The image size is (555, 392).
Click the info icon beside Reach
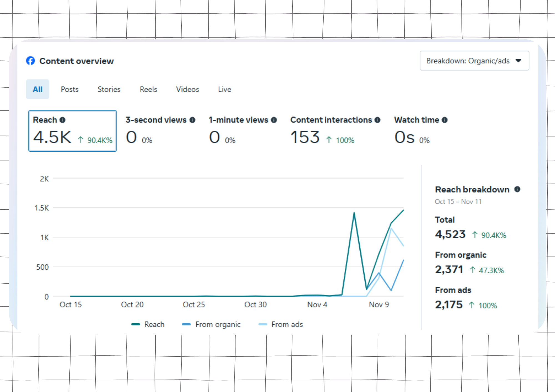pos(62,120)
